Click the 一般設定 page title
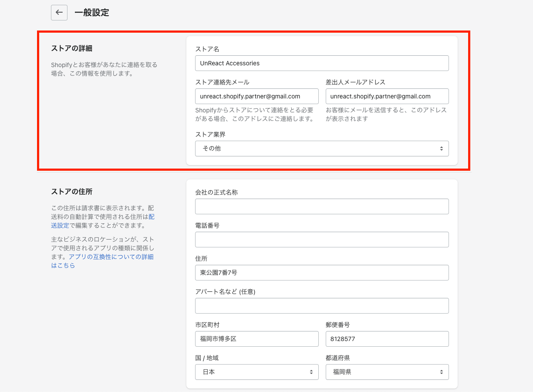The height and width of the screenshot is (392, 533). click(91, 13)
